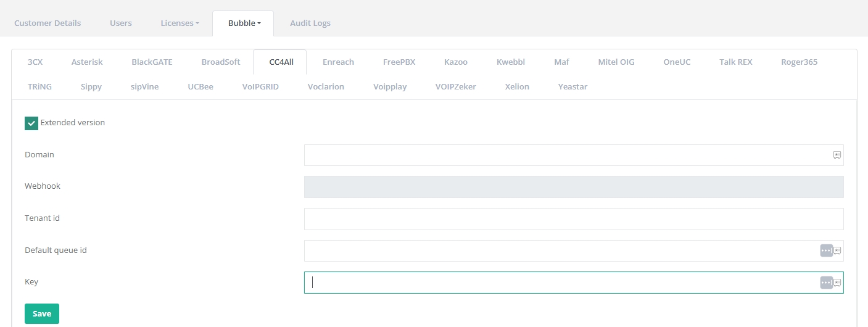Click the disabled Webhook field
868x327 pixels.
(x=573, y=187)
